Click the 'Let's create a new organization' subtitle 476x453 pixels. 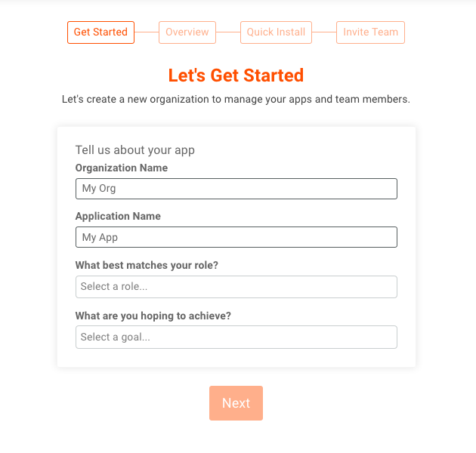point(236,99)
